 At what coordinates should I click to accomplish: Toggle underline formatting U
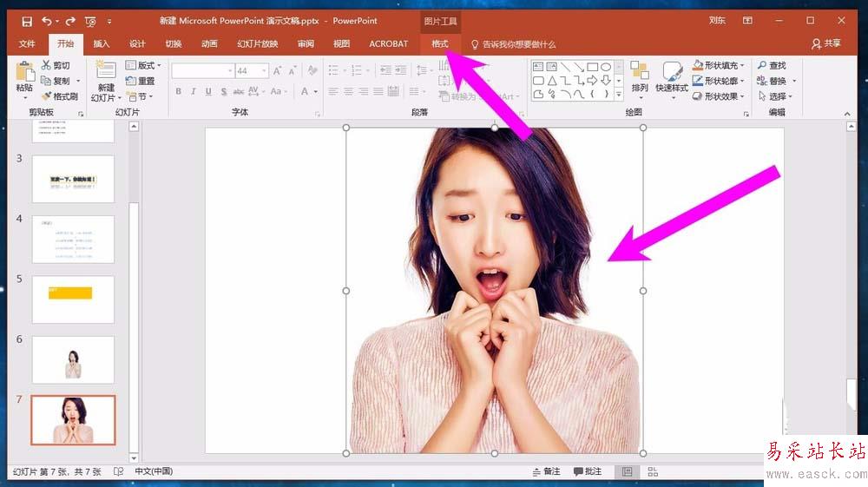(x=208, y=91)
